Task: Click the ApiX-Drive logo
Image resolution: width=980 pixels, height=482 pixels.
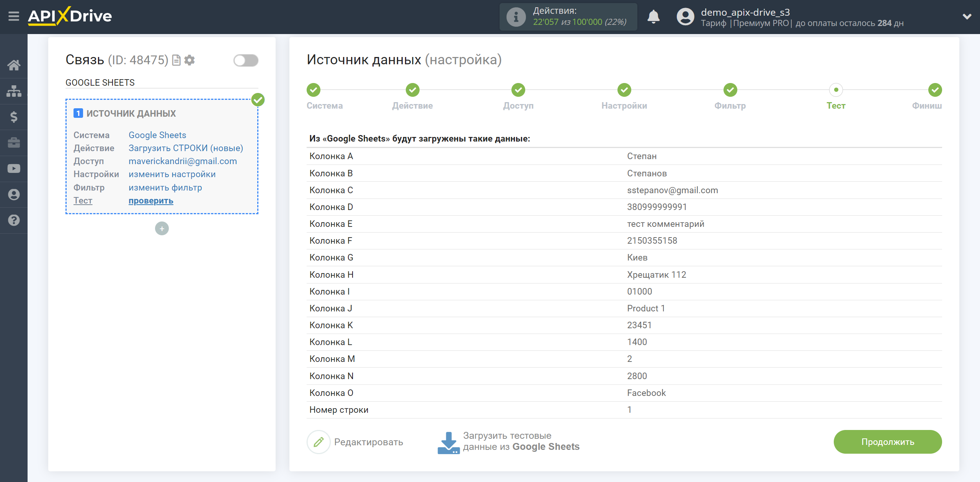Action: [70, 16]
